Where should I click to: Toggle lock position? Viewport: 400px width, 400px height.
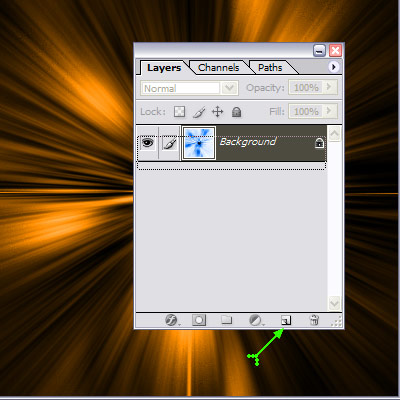(x=217, y=112)
